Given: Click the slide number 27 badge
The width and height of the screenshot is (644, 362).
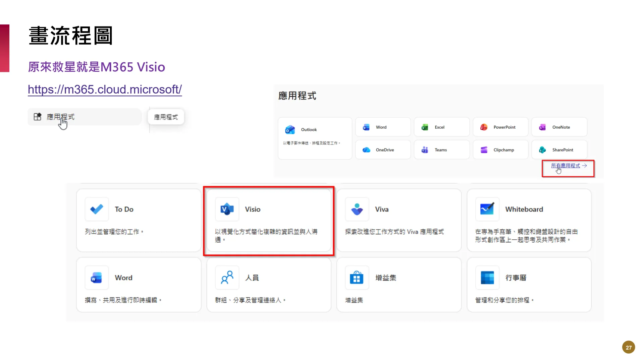Looking at the screenshot, I should [x=629, y=348].
